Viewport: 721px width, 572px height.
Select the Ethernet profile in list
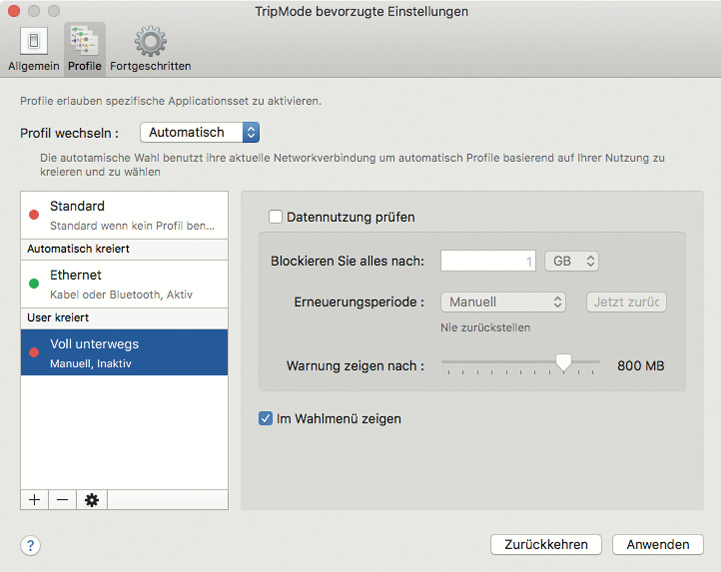(x=125, y=283)
